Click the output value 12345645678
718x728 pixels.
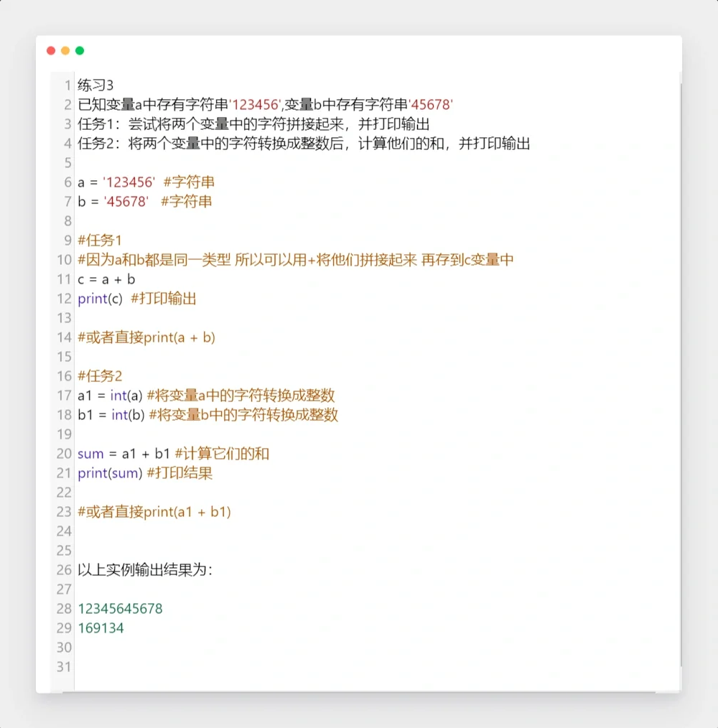(x=121, y=609)
